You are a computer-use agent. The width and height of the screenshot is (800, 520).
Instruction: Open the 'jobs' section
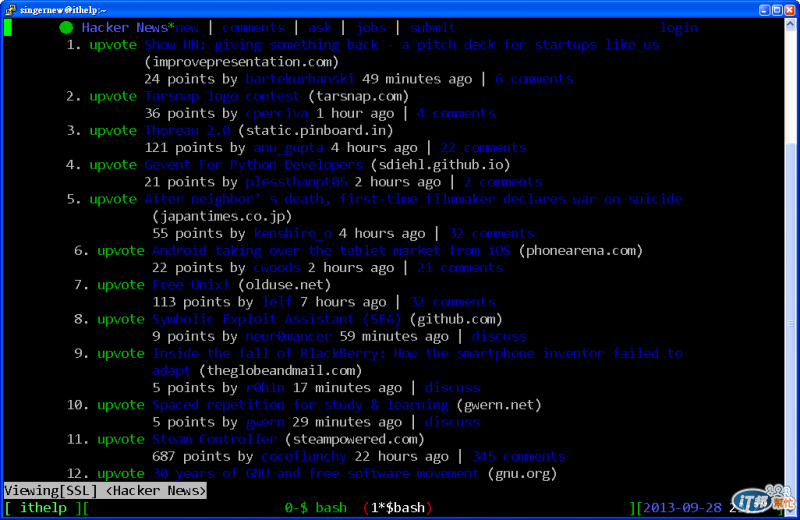point(371,28)
